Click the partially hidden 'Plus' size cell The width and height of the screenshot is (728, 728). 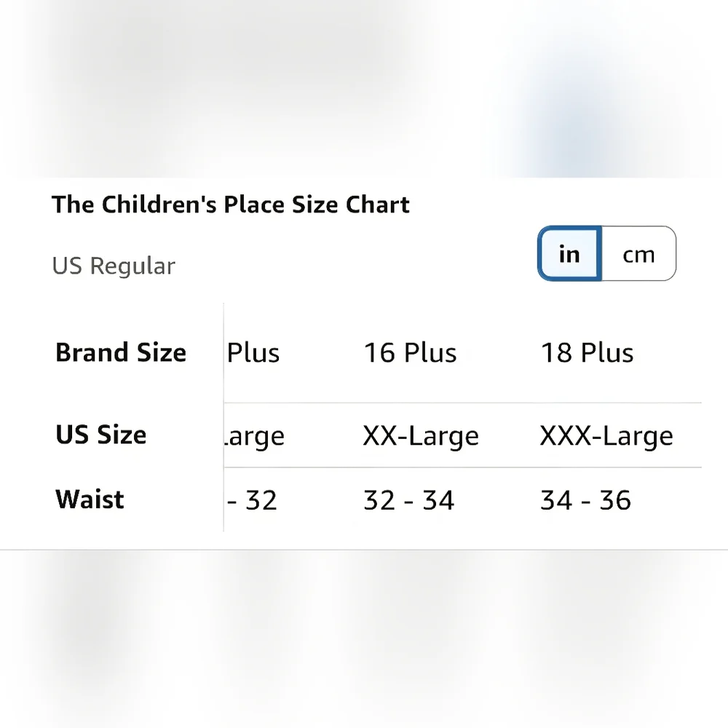[253, 352]
